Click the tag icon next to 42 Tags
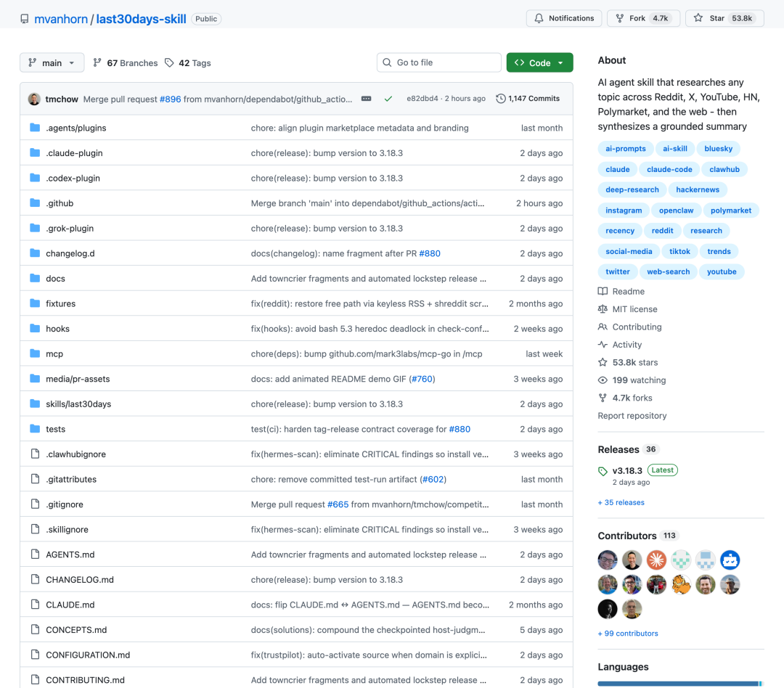 click(169, 62)
